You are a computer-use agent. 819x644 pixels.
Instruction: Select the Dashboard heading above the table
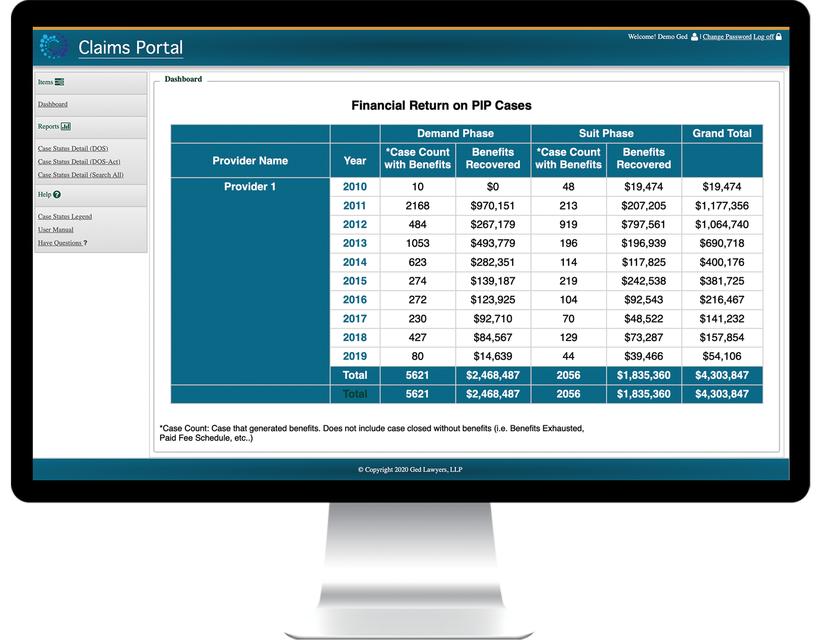point(183,79)
